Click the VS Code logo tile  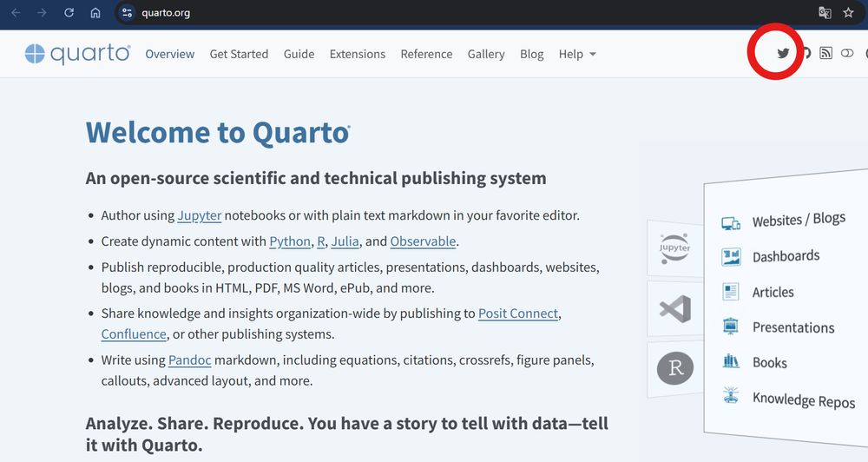pos(675,308)
